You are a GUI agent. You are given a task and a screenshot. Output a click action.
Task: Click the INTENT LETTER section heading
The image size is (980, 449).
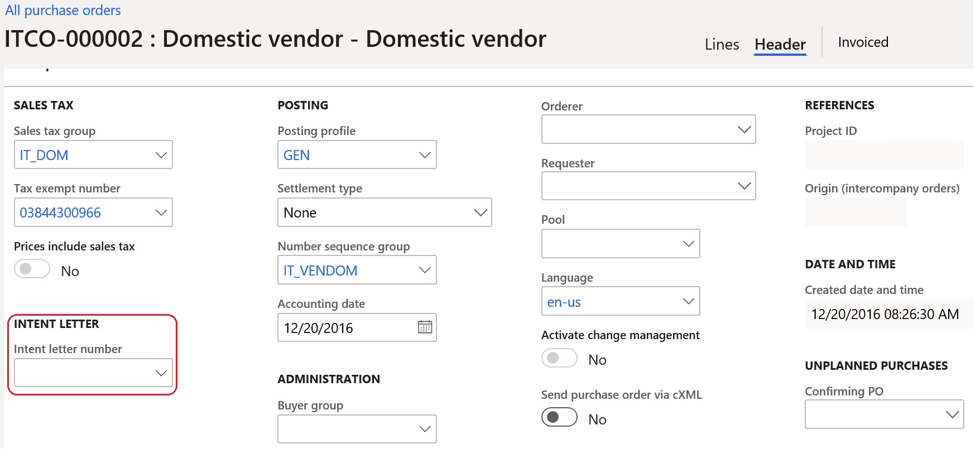(x=56, y=324)
